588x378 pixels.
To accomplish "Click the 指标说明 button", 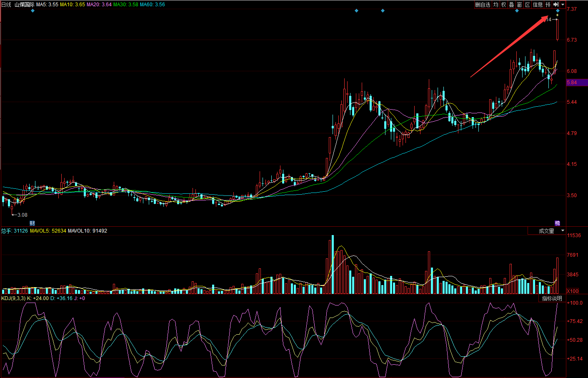I will point(552,298).
